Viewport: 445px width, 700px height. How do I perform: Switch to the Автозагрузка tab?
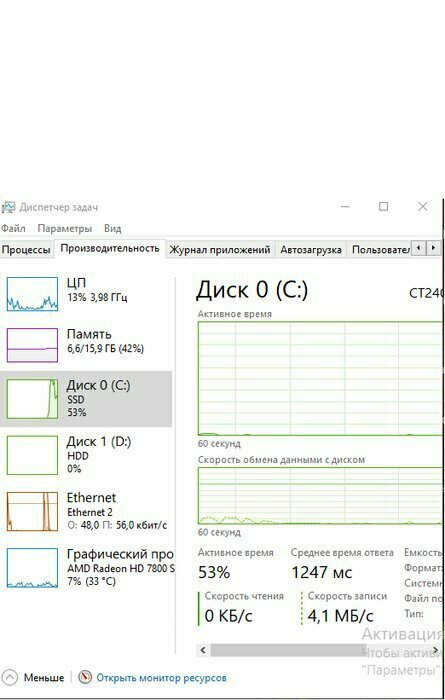click(x=311, y=250)
